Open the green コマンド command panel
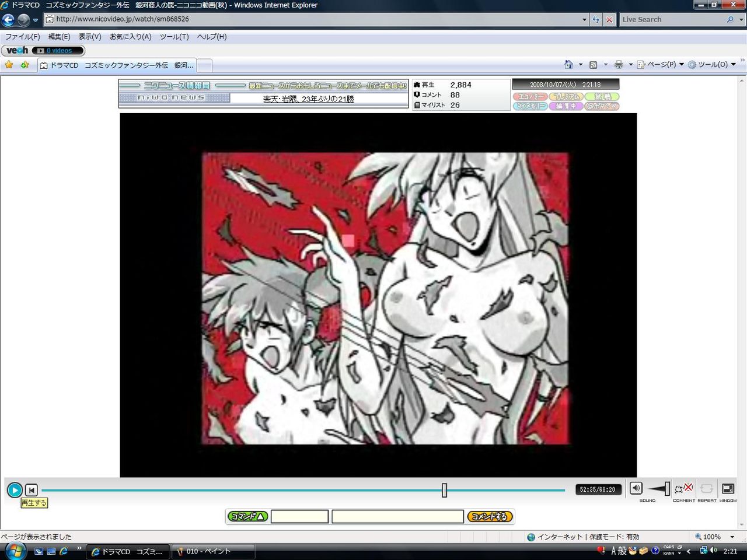The height and width of the screenshot is (560, 747). 248,516
